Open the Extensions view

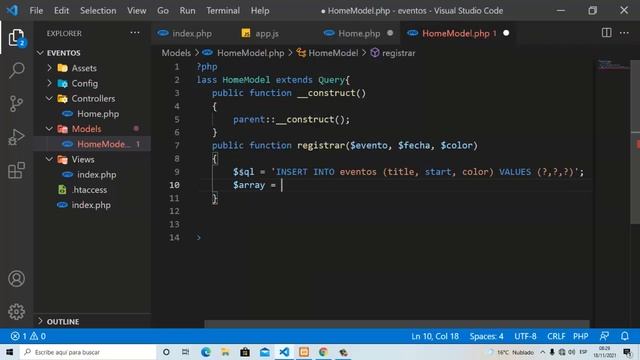[x=16, y=171]
